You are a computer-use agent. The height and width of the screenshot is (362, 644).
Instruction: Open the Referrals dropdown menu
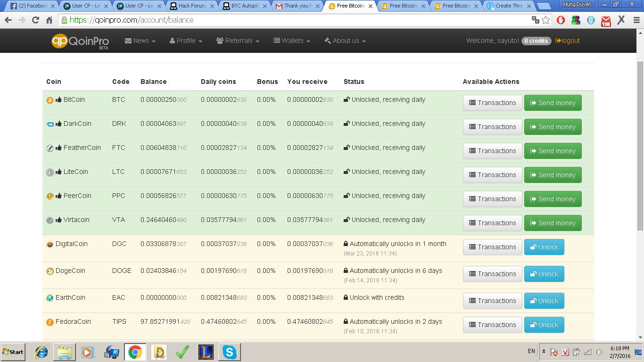(x=238, y=41)
